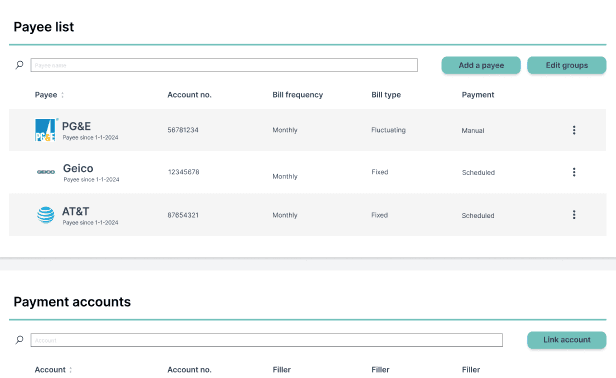
Task: Select the PG&E payee name
Action: [76, 126]
